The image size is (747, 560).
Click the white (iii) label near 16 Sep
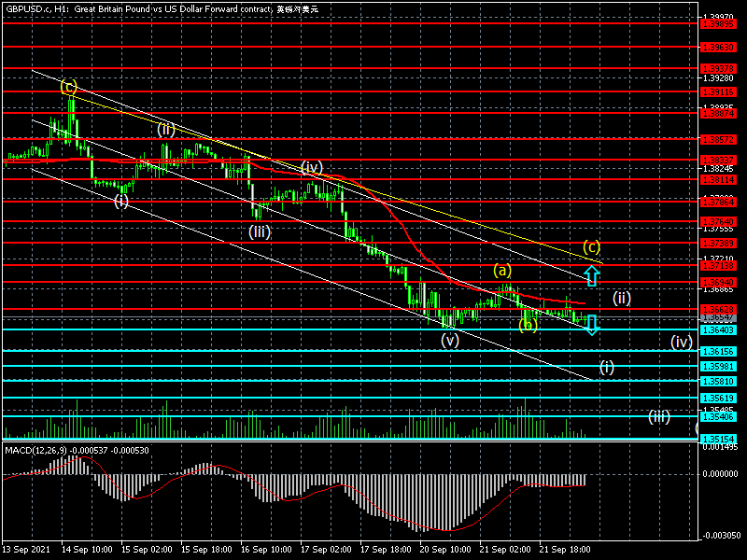[x=260, y=230]
